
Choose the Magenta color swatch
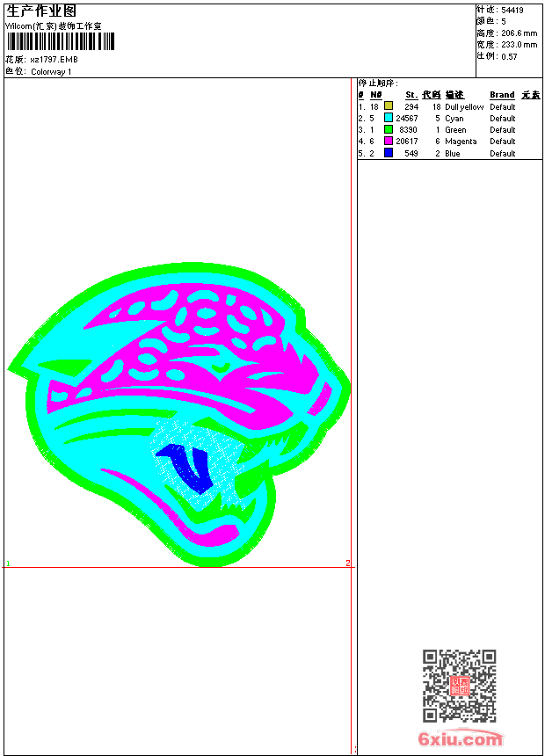pyautogui.click(x=389, y=141)
